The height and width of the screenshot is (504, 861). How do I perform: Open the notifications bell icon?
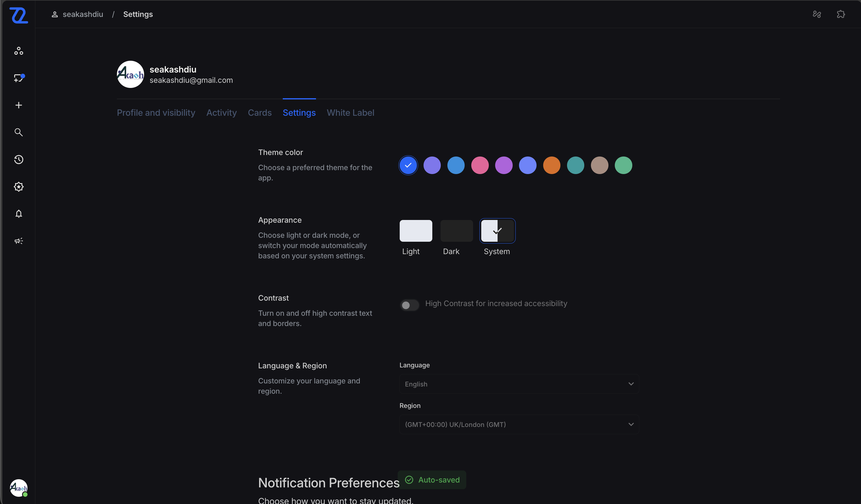(x=18, y=214)
